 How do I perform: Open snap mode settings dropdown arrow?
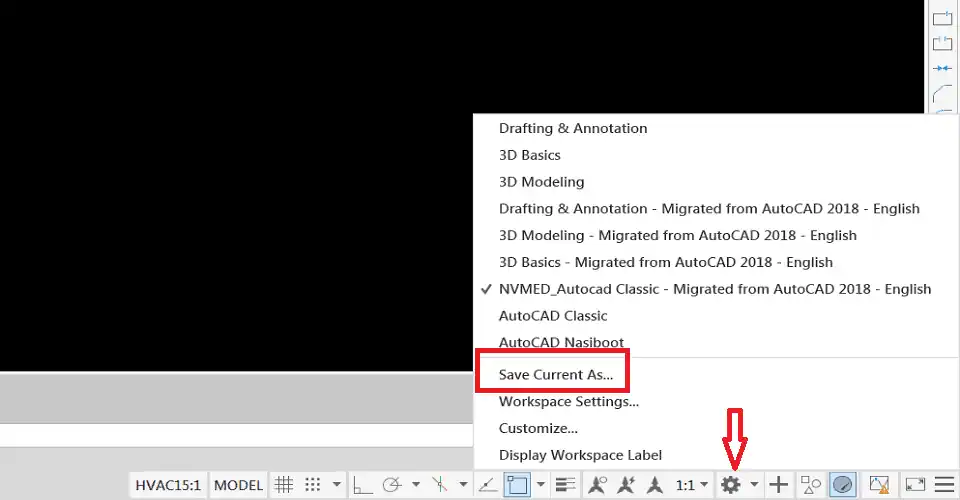(337, 485)
